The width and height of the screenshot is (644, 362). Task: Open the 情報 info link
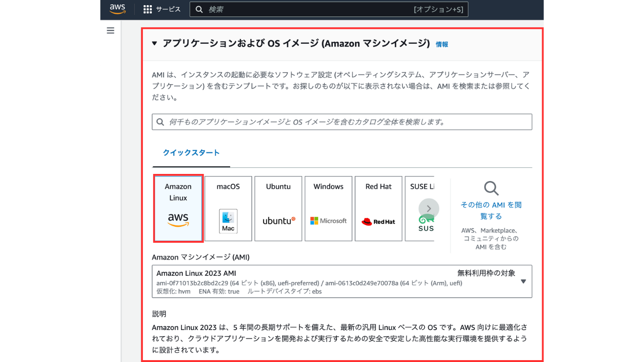coord(442,44)
